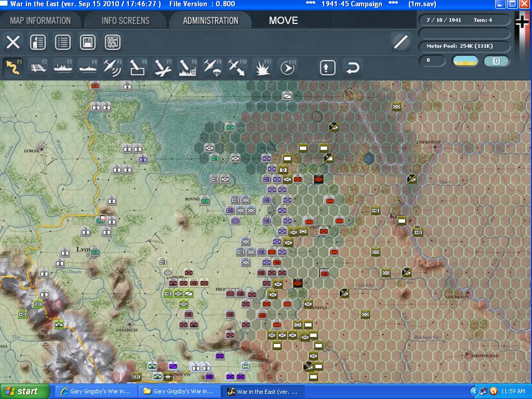This screenshot has width=532, height=399.
Task: Select the Bomb city (F8) icon
Action: pyautogui.click(x=187, y=67)
